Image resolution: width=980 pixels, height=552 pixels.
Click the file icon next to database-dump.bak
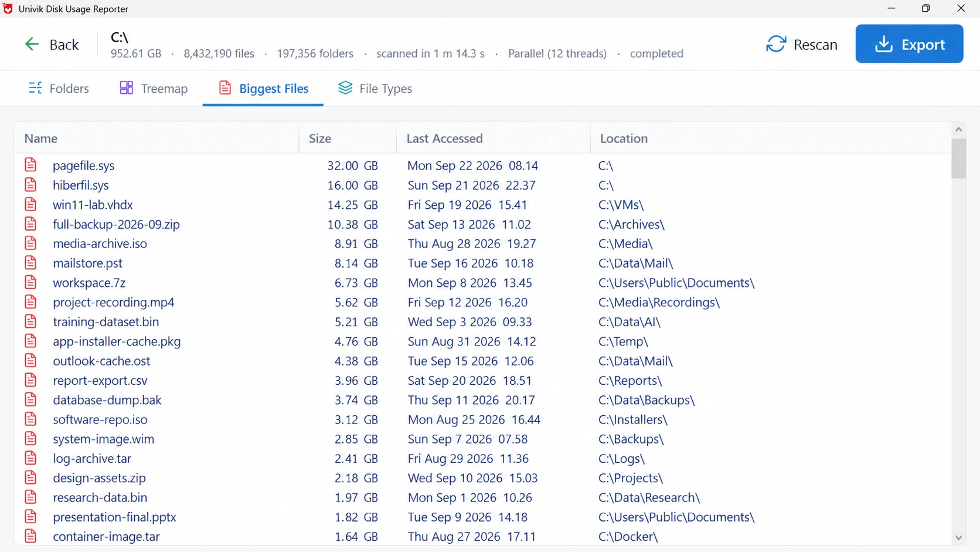click(30, 399)
